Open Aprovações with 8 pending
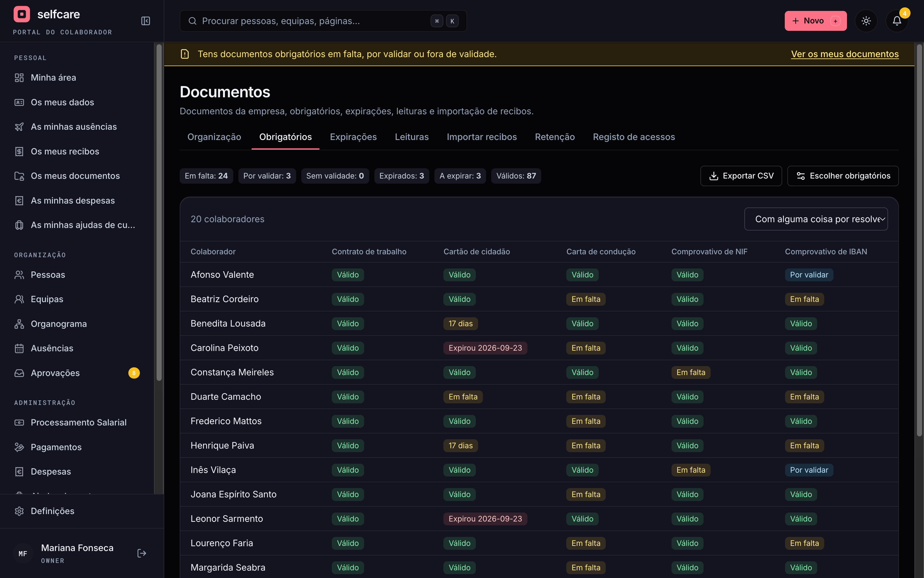 (x=77, y=373)
